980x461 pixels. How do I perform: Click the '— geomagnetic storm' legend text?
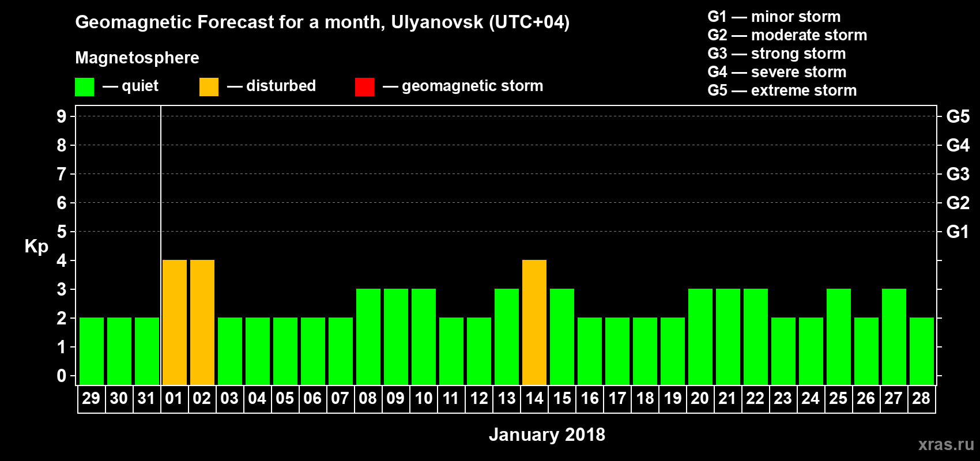click(463, 86)
